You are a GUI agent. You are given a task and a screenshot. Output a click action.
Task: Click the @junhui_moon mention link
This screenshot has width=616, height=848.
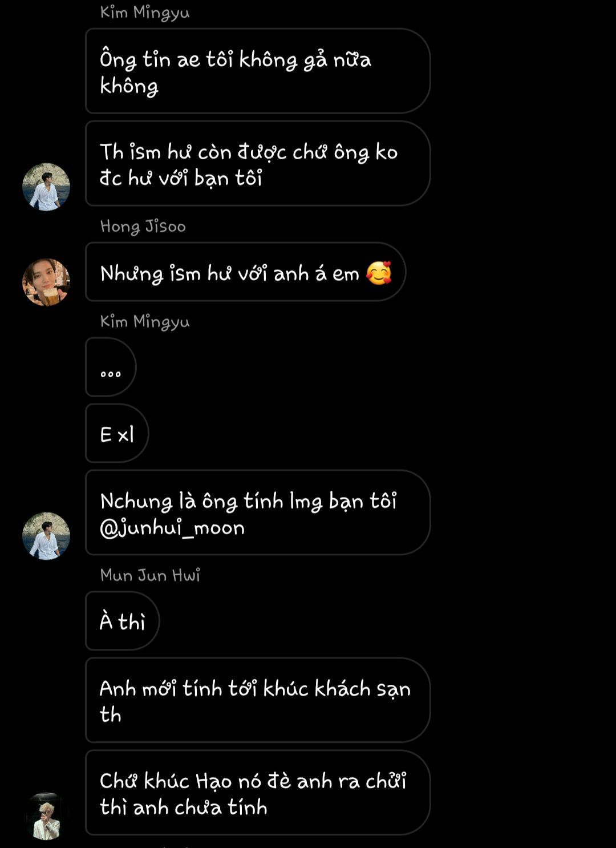[172, 528]
